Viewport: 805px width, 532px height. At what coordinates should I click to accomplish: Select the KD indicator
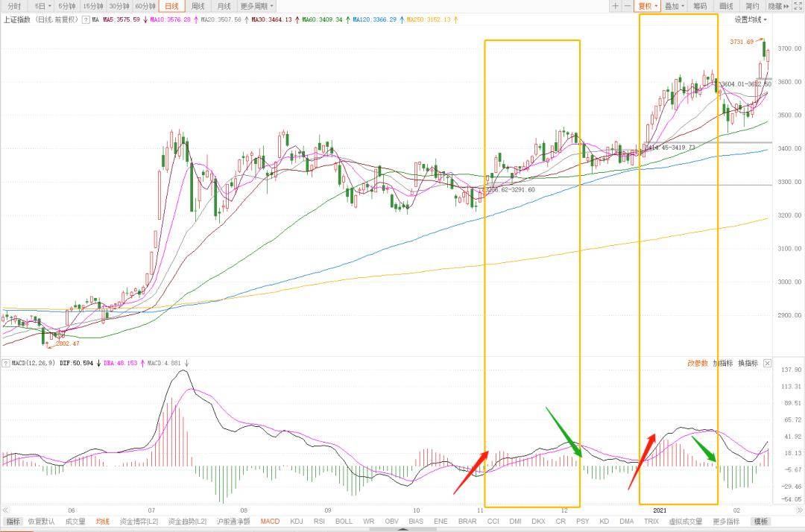pyautogui.click(x=604, y=522)
